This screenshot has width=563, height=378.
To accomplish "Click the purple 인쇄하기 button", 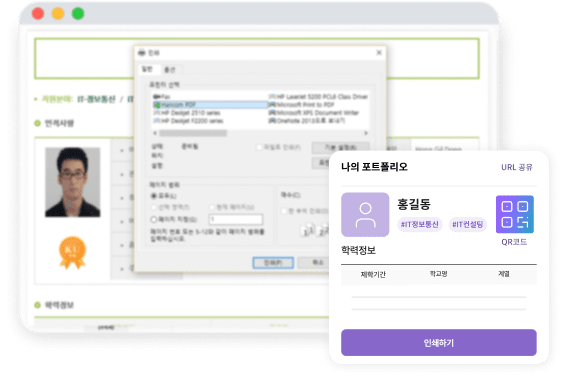I will (439, 342).
